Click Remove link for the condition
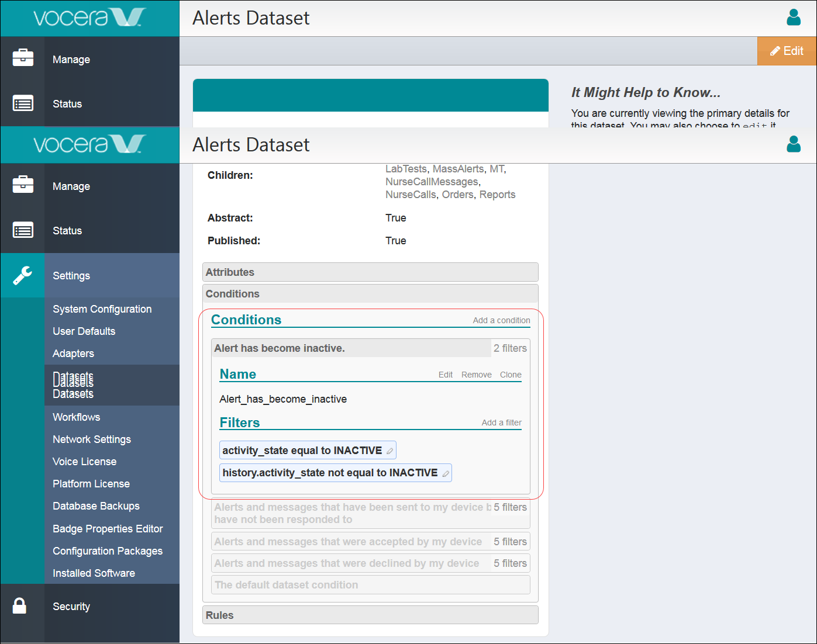Screen dimensions: 817x644 pyautogui.click(x=476, y=375)
